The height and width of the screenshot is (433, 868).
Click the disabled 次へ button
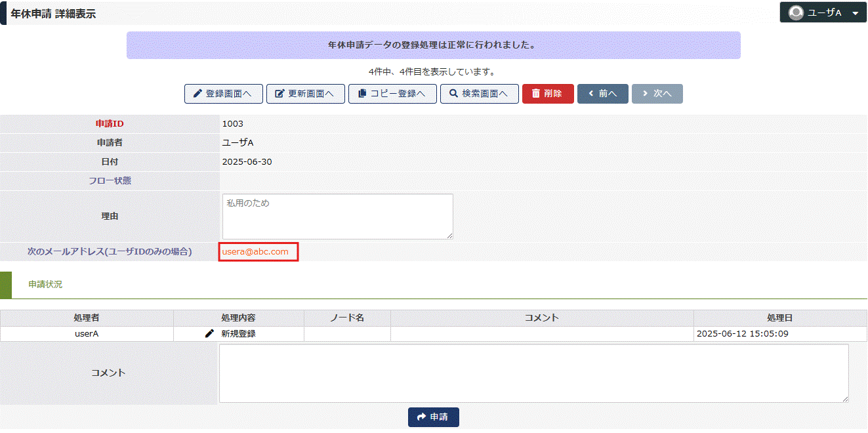tap(657, 94)
